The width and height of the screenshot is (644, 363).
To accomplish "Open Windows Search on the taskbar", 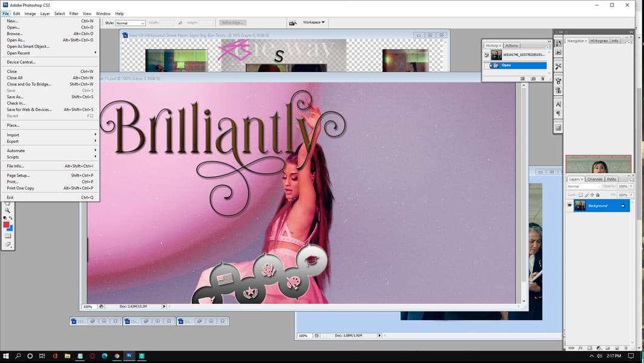I will (18, 356).
